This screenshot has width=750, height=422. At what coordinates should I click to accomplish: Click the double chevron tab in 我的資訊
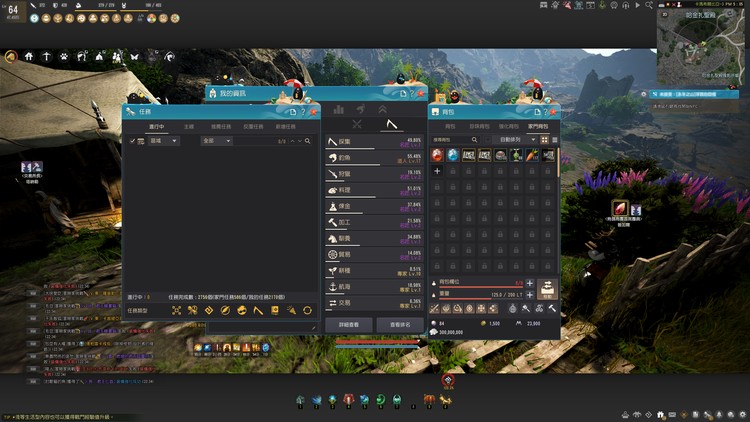383,110
